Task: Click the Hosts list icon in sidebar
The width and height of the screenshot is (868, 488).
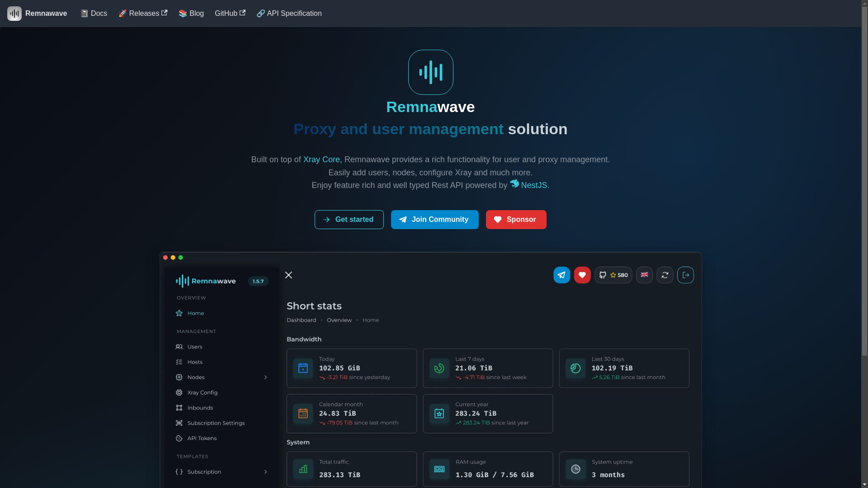Action: pos(179,362)
